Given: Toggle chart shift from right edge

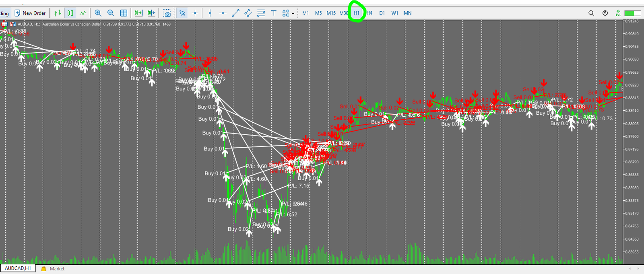Looking at the screenshot, I should click(x=151, y=13).
